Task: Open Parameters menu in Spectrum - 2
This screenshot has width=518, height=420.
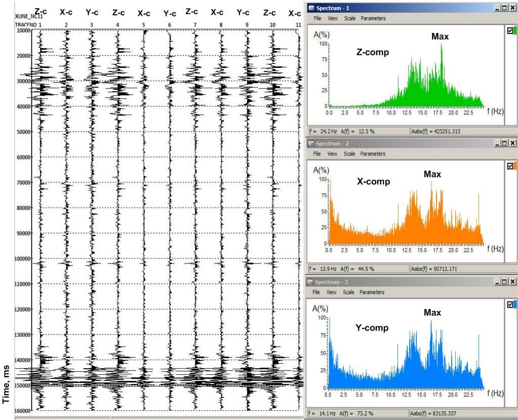Action: pos(373,154)
